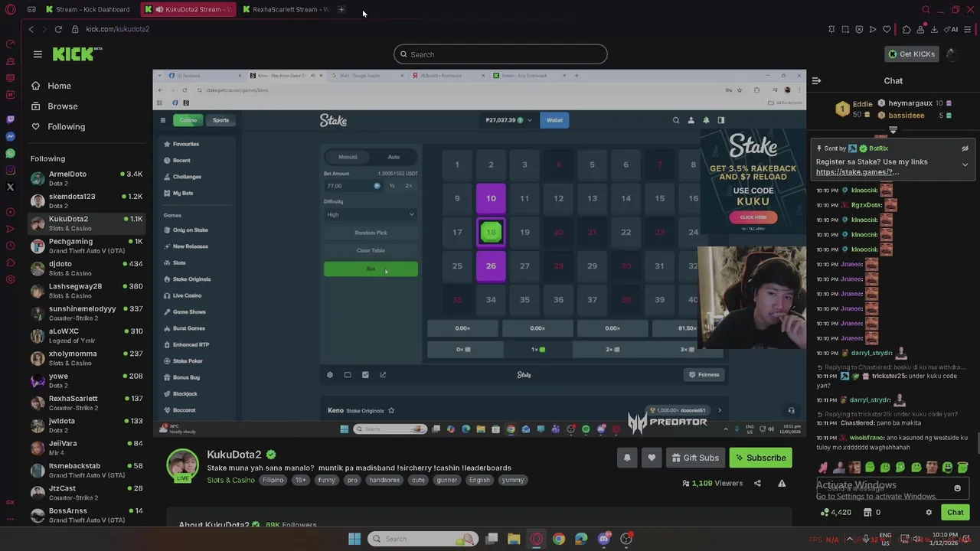Image resolution: width=980 pixels, height=551 pixels.
Task: Click the Windows taskbar search box
Action: (424, 539)
